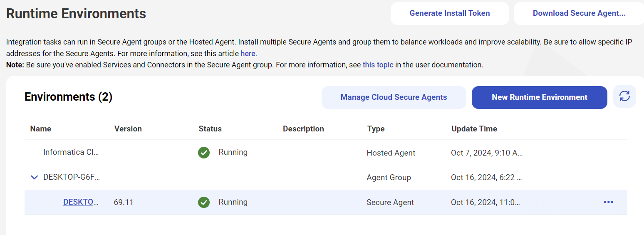Click Running status icon of Secure Agent
The width and height of the screenshot is (644, 235).
click(204, 203)
